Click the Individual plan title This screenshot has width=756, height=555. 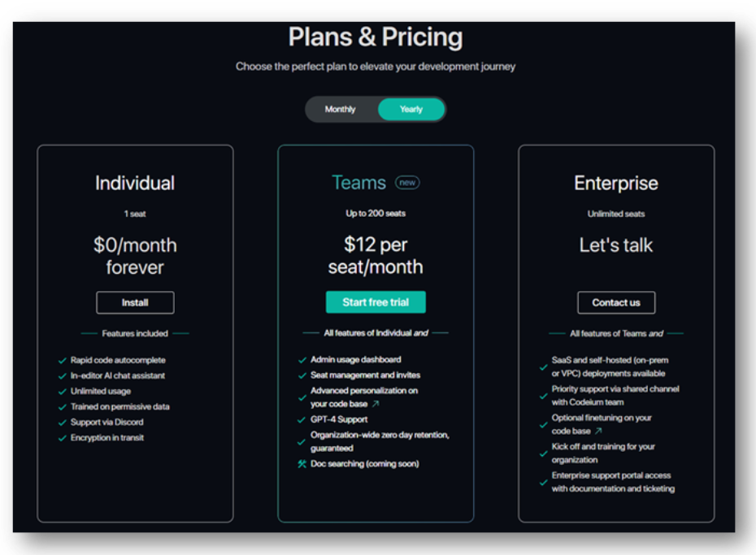click(x=135, y=183)
